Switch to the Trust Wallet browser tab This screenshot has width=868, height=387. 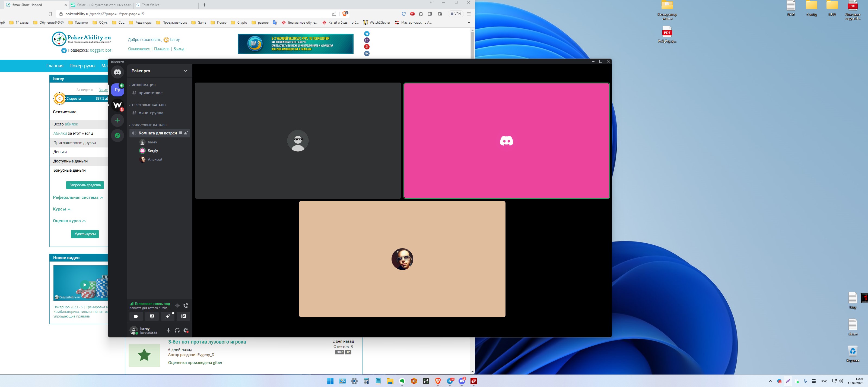pos(165,5)
